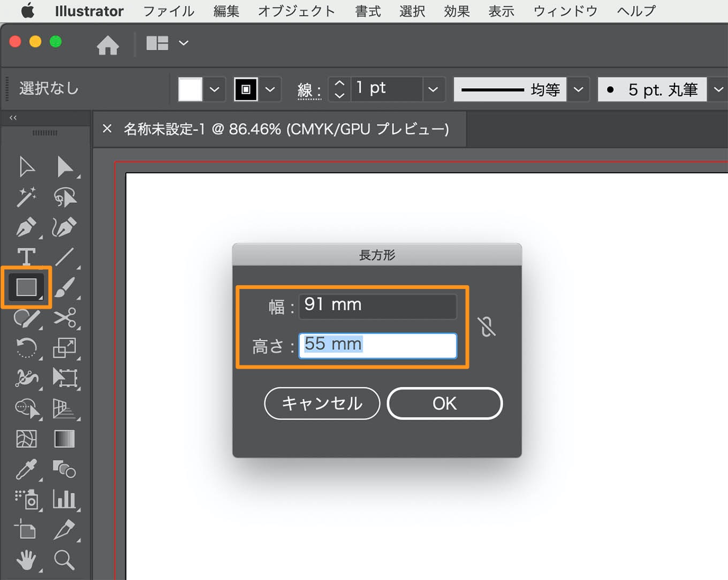Select the Free Transform tool
This screenshot has height=580, width=728.
(65, 378)
